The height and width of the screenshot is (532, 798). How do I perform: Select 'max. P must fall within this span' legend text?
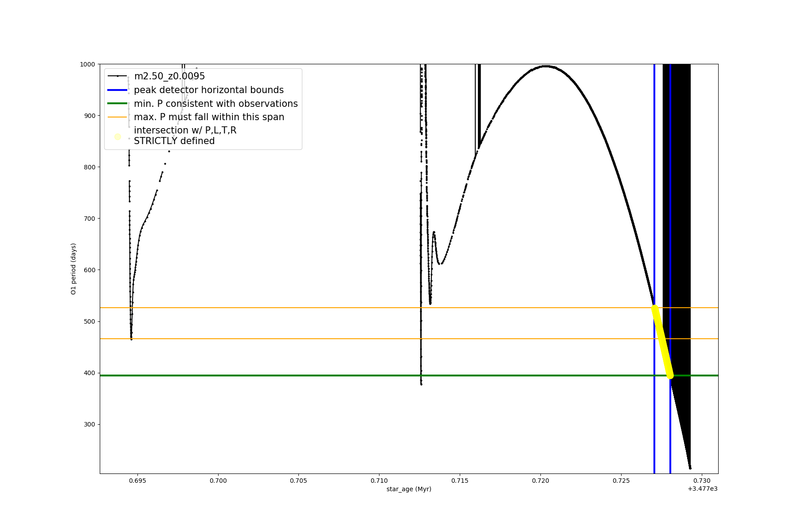(x=209, y=117)
